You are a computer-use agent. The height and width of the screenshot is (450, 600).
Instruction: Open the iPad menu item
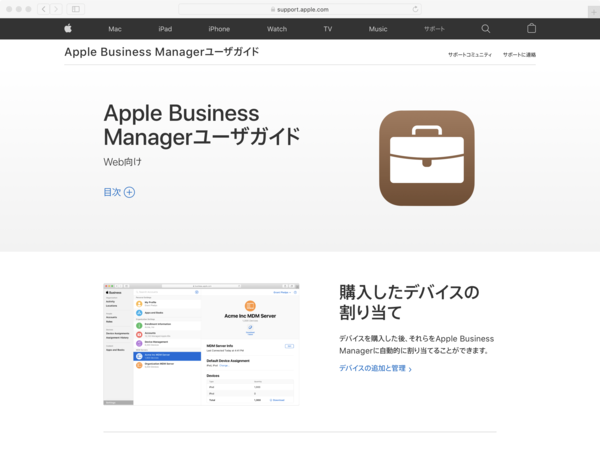coord(165,29)
